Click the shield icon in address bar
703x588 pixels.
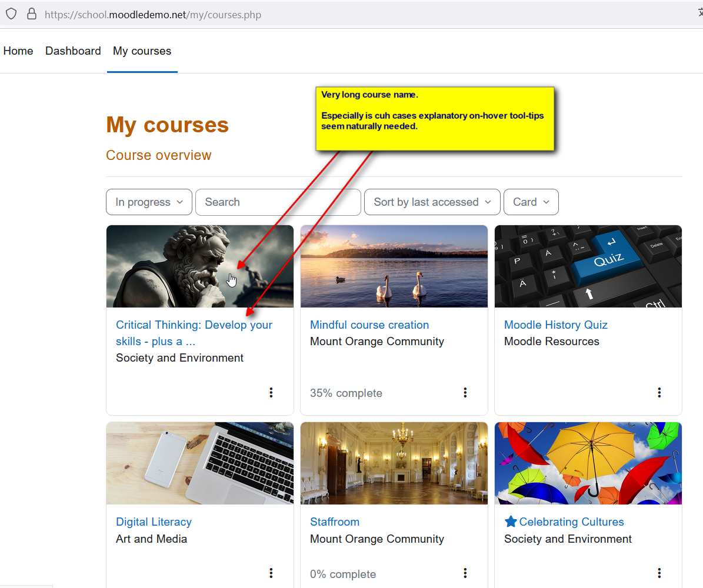pos(11,14)
